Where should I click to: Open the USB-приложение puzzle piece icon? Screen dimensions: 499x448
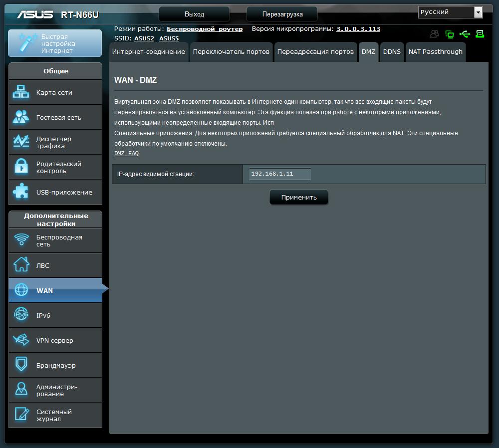(21, 192)
